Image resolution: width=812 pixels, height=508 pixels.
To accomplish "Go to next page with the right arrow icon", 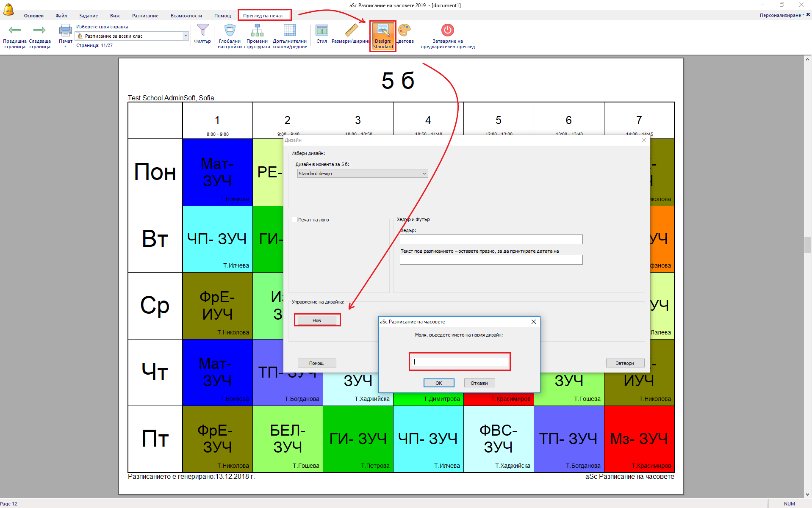I will coord(39,30).
